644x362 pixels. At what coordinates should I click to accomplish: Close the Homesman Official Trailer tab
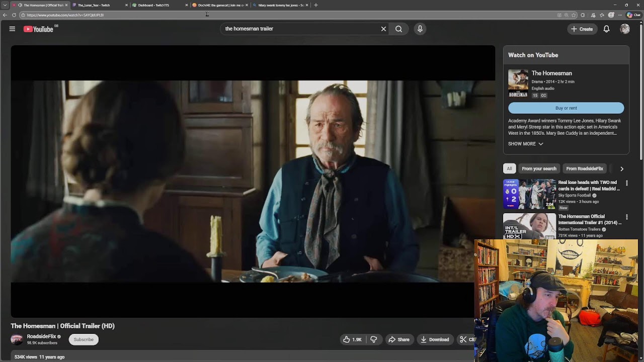pyautogui.click(x=66, y=5)
